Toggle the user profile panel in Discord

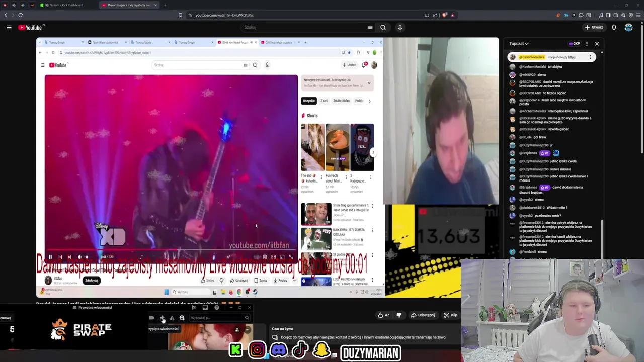click(182, 318)
